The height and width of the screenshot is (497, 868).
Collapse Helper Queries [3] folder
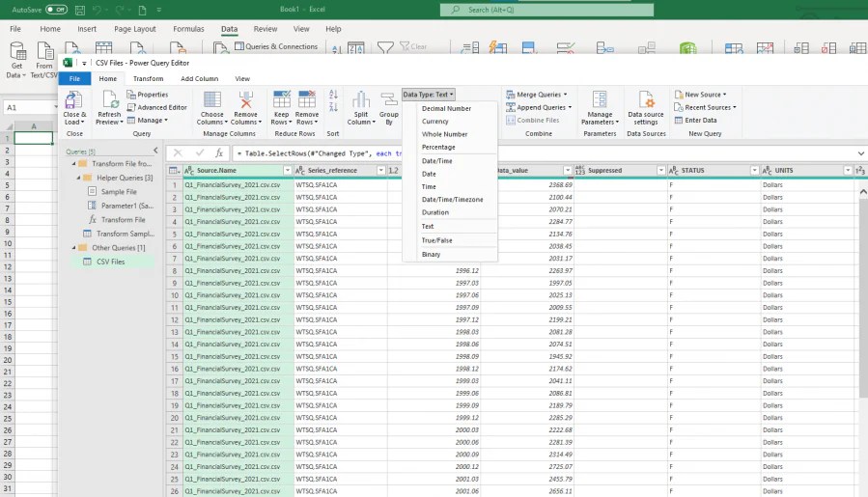78,178
